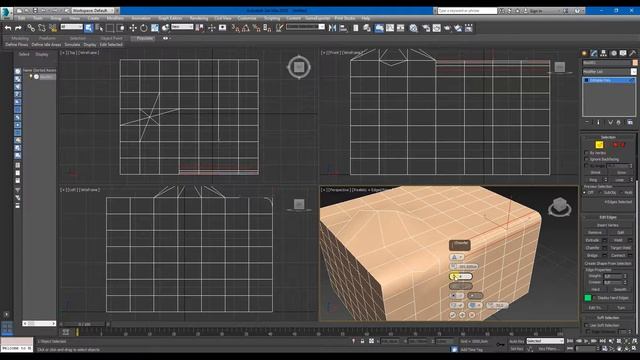Click the timeline frame slider
The image size is (640, 360).
click(84, 324)
